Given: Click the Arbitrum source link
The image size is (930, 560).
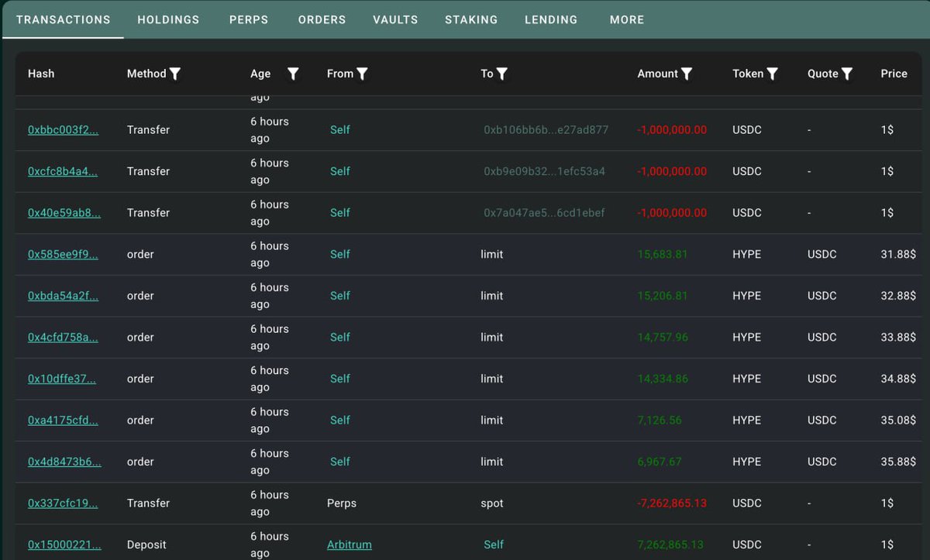Looking at the screenshot, I should pos(350,545).
